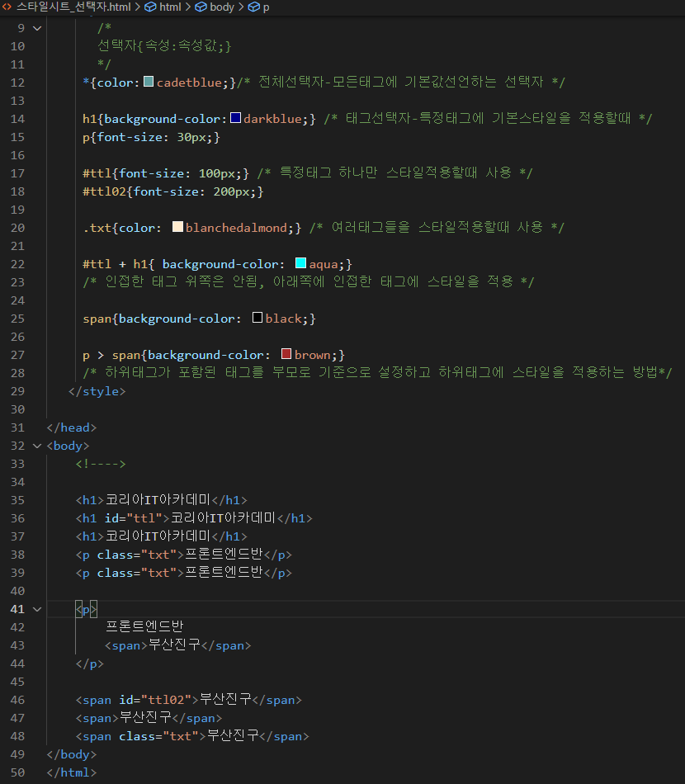This screenshot has height=784, width=685.
Task: Click the span id="ttl02" line
Action: pos(188,700)
